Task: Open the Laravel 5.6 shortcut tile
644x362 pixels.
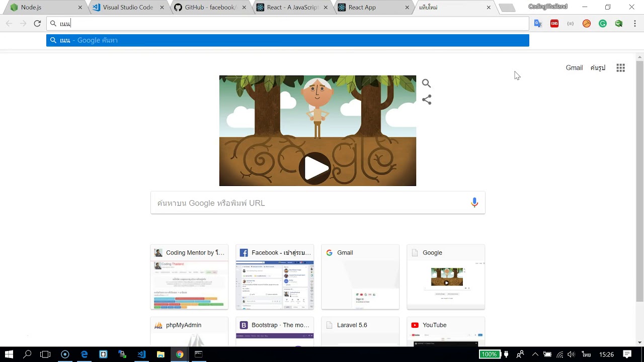Action: 360,332
